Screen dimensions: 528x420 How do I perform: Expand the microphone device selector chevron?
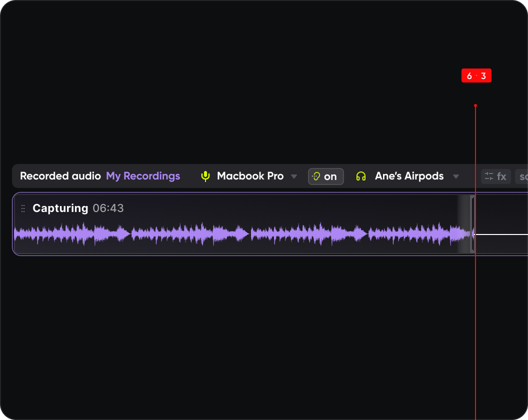(x=294, y=176)
